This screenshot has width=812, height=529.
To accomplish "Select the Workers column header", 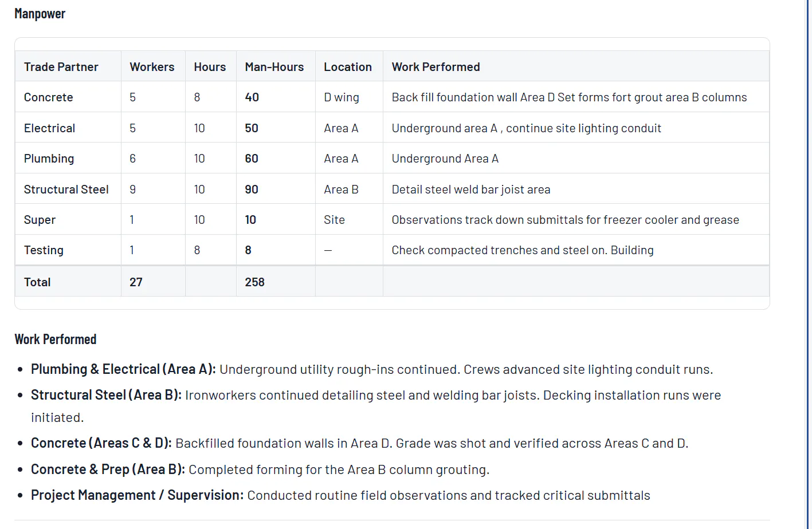I will pos(152,67).
